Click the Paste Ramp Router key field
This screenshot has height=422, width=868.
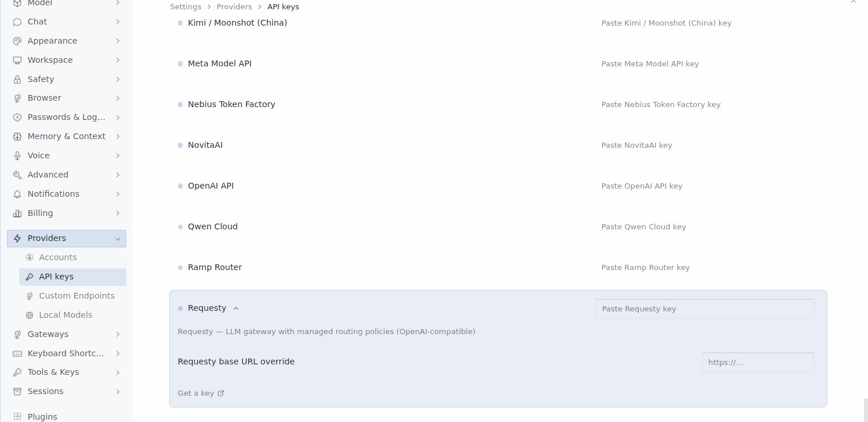pos(705,268)
